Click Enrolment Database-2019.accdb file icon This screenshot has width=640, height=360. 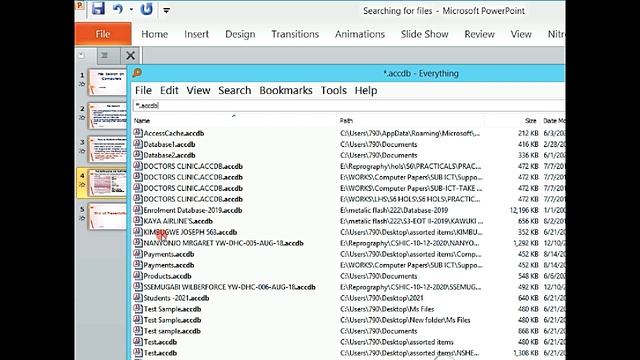[138, 210]
